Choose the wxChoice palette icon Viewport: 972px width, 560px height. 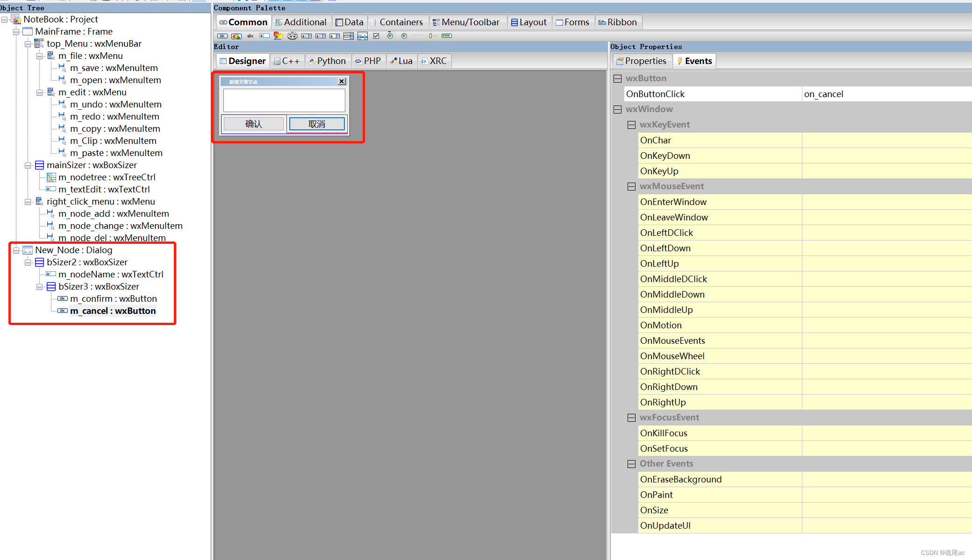coord(335,36)
